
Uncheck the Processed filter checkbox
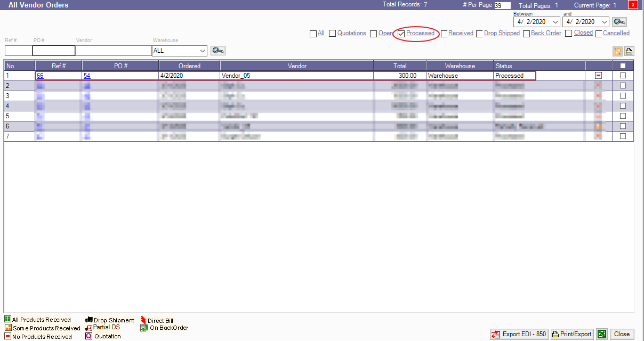click(401, 34)
